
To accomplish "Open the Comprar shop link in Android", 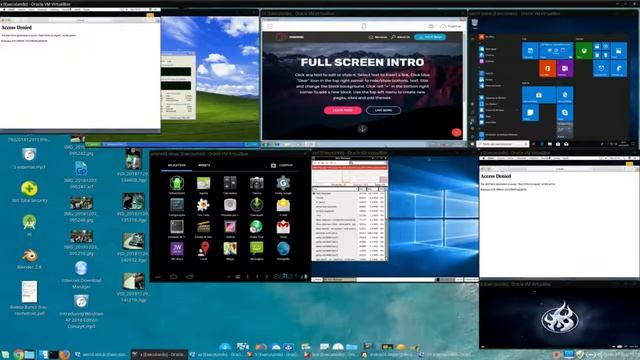I will [282, 165].
